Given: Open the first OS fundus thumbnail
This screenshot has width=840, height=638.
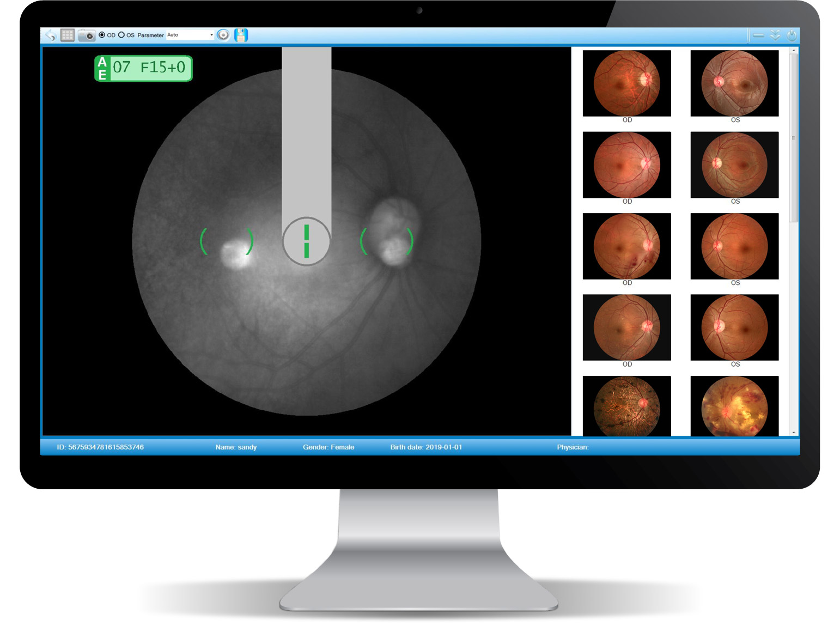Looking at the screenshot, I should 734,83.
